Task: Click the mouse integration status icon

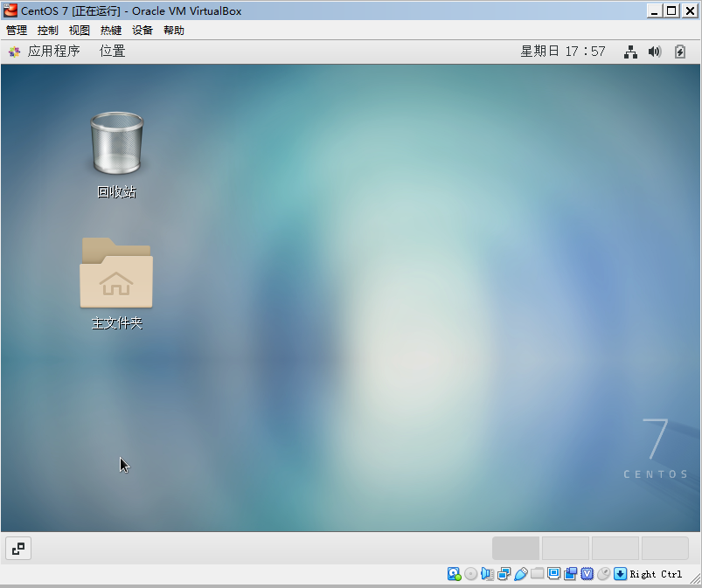Action: click(x=602, y=574)
